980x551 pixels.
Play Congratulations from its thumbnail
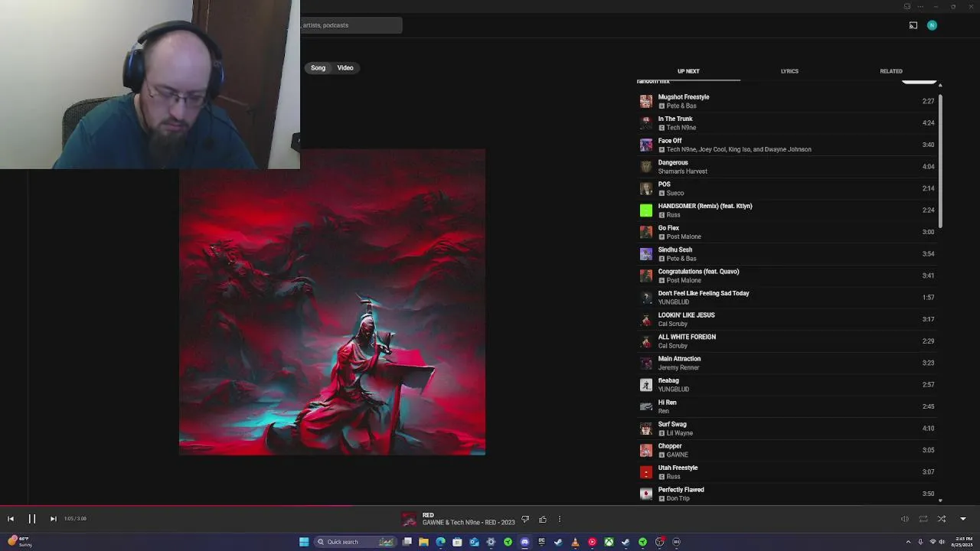646,275
